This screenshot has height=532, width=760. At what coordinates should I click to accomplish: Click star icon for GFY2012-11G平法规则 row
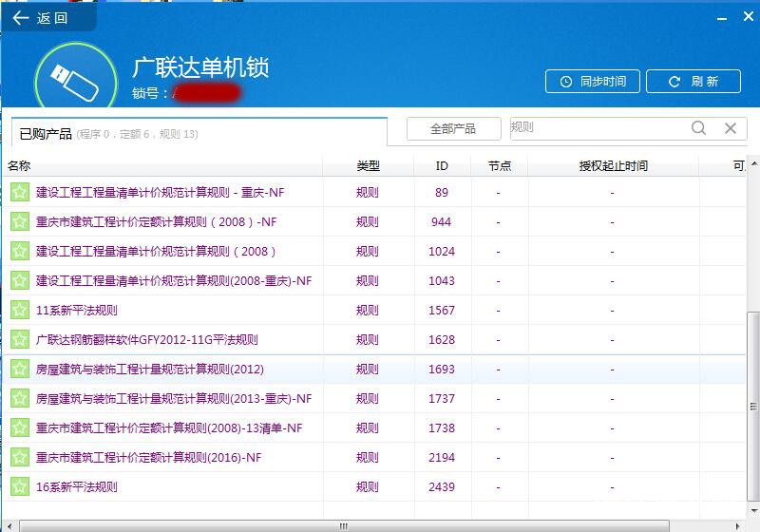coord(20,340)
